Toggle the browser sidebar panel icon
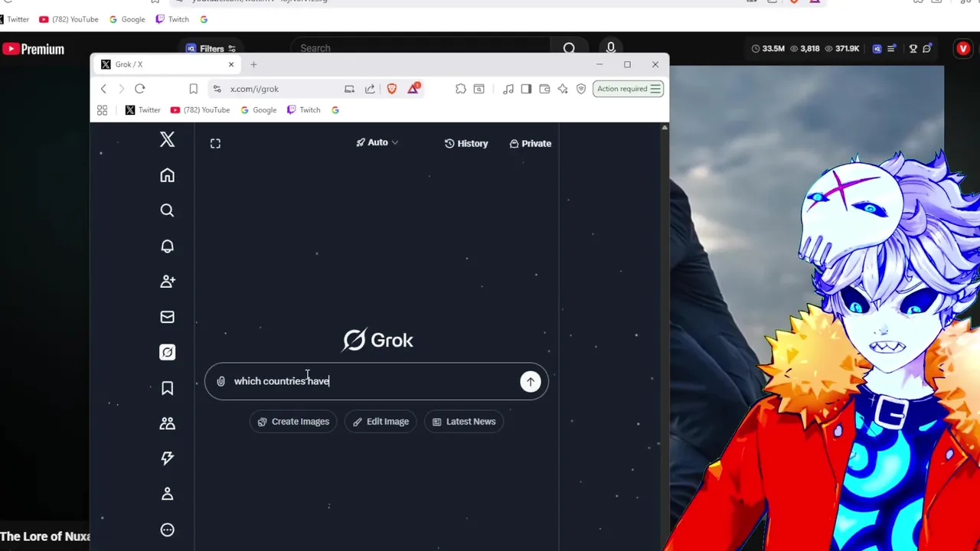The image size is (980, 551). (x=526, y=89)
